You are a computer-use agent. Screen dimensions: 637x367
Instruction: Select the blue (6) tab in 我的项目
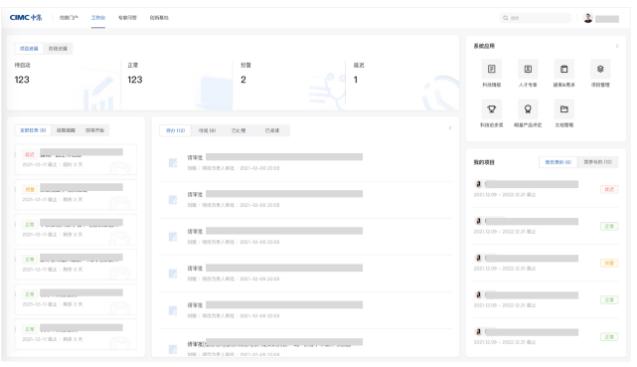(x=558, y=162)
